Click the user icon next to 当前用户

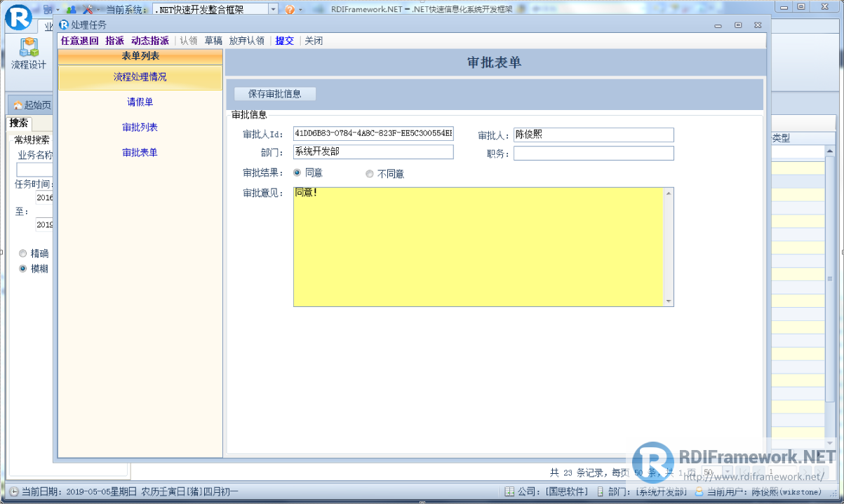pyautogui.click(x=699, y=492)
